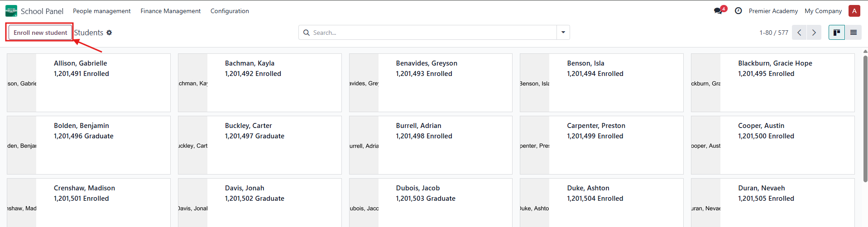This screenshot has height=227, width=868.
Task: Go to the next page arrow
Action: 814,33
